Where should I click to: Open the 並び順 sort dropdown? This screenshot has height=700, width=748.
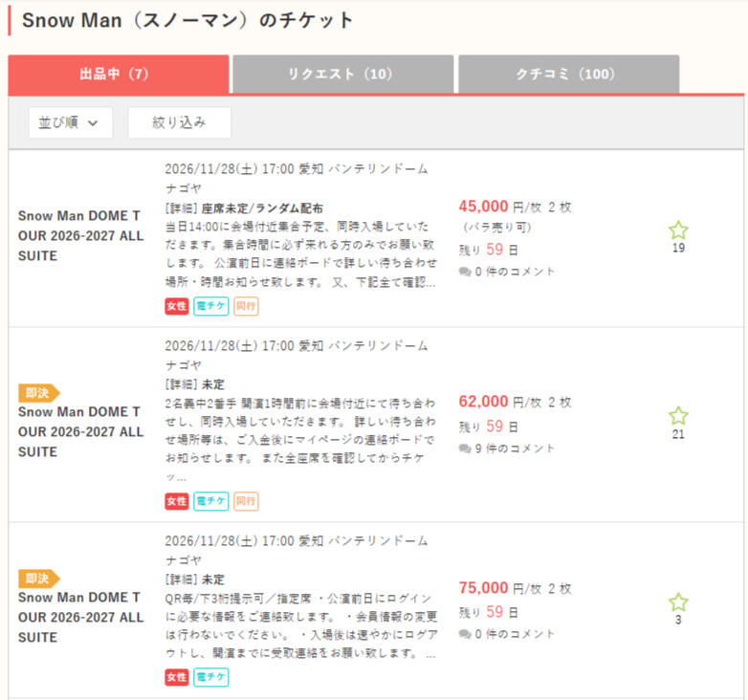(x=71, y=122)
